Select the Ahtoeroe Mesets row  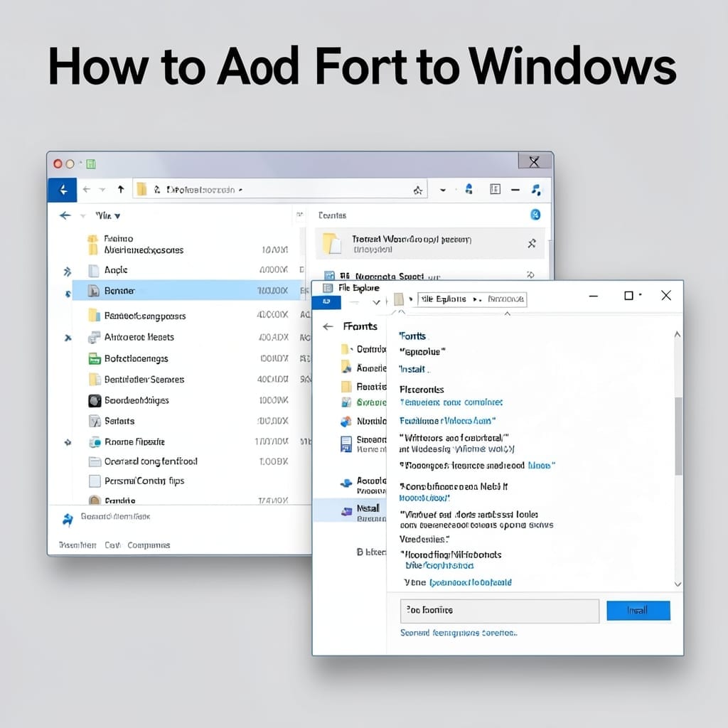pyautogui.click(x=187, y=338)
